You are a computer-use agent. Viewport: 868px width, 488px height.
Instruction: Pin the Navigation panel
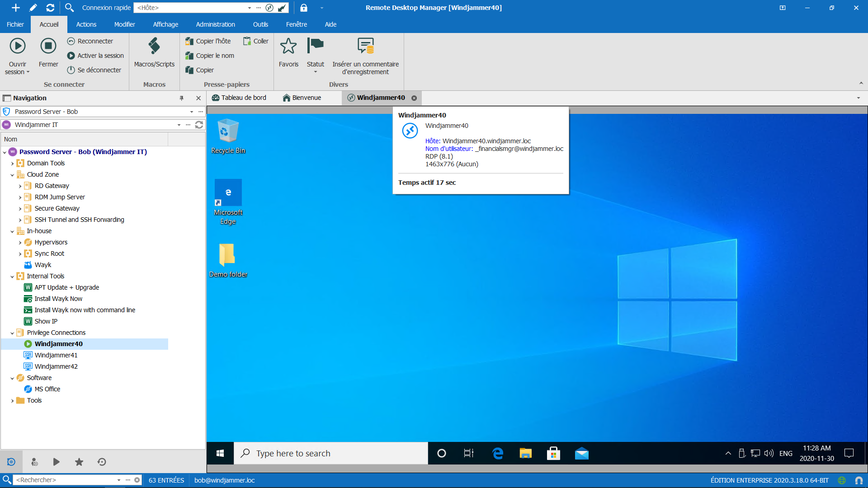(x=182, y=98)
